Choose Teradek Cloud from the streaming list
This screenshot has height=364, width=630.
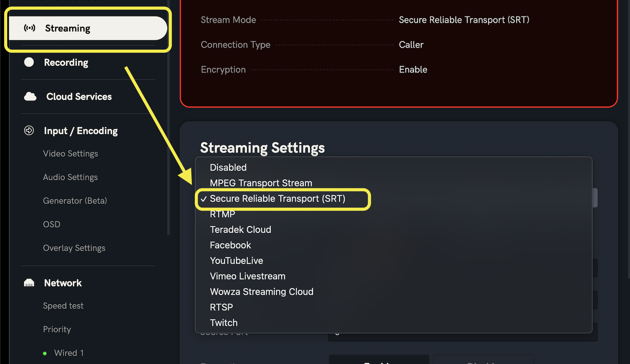(240, 230)
